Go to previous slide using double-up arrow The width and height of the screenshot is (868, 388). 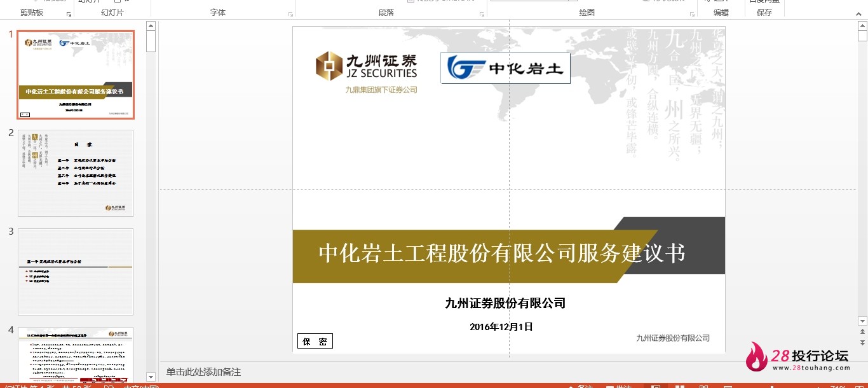862,333
